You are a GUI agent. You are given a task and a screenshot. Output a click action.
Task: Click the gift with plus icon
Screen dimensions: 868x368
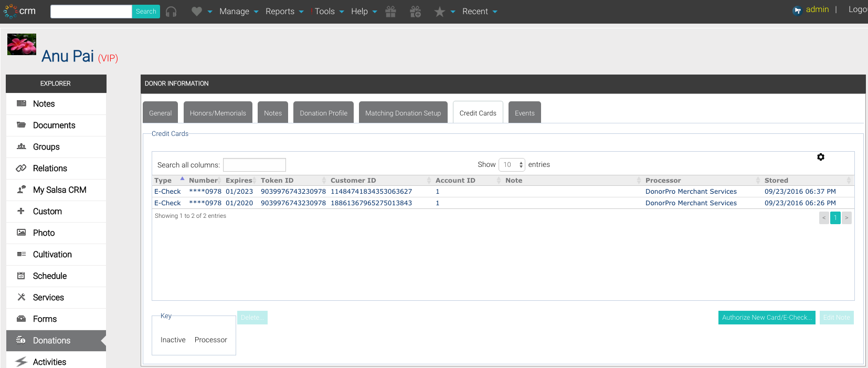415,12
